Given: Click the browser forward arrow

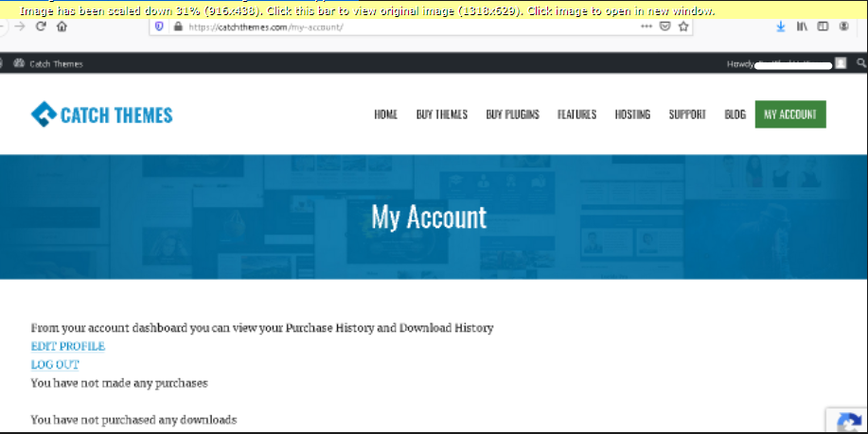Looking at the screenshot, I should pyautogui.click(x=20, y=26).
